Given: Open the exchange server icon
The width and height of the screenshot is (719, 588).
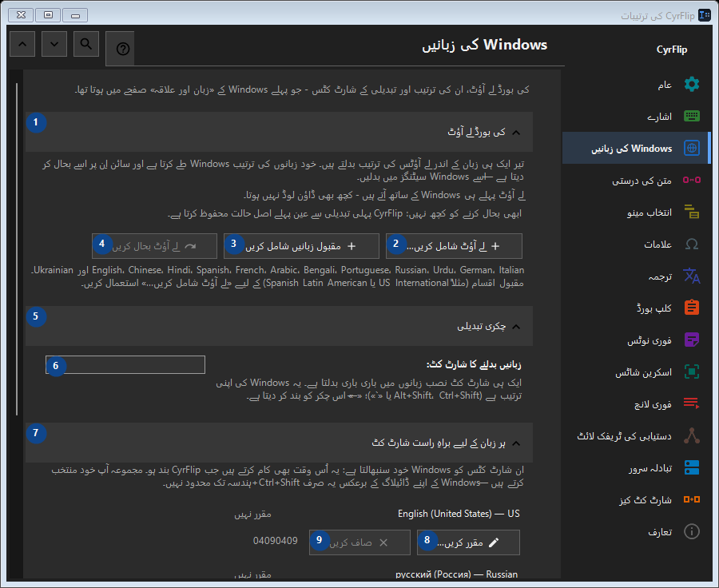Looking at the screenshot, I should (692, 467).
